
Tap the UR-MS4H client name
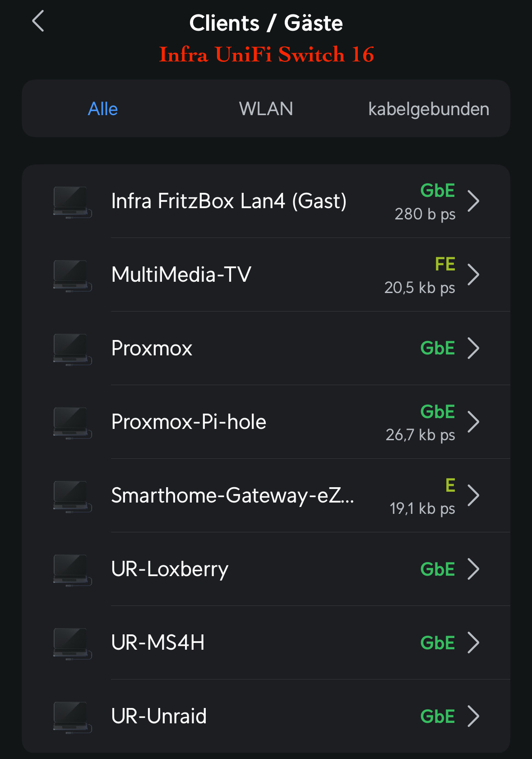(x=158, y=643)
